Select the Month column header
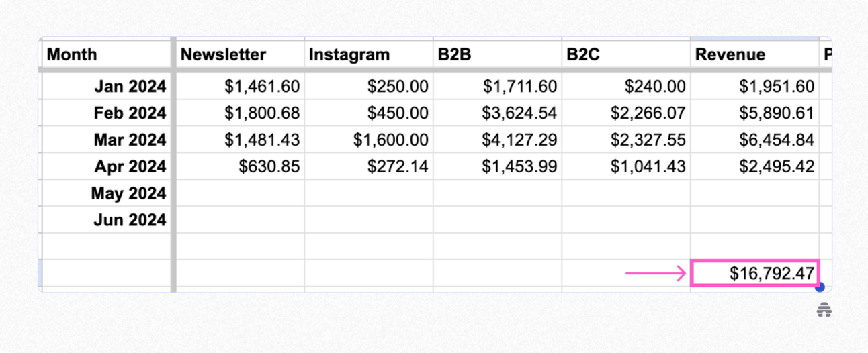868x353 pixels. 106,54
